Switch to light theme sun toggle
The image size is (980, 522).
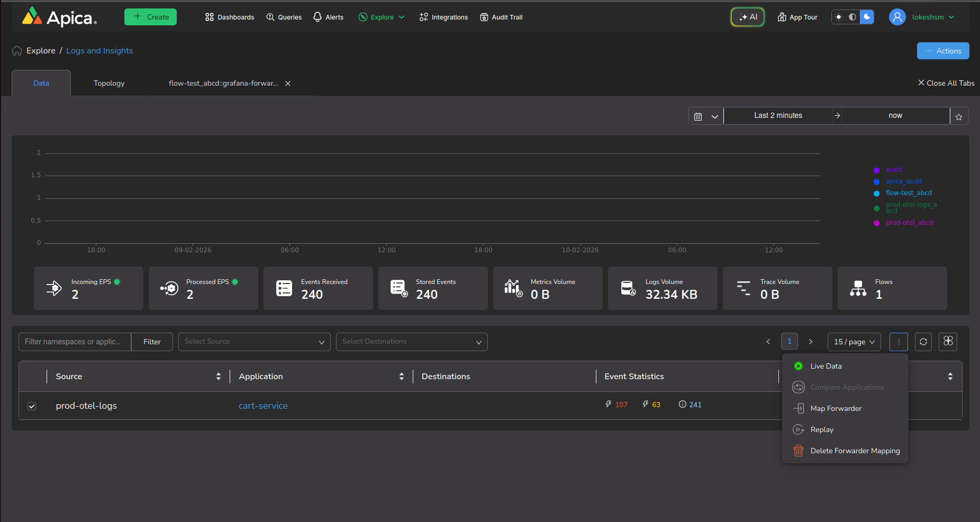(839, 17)
